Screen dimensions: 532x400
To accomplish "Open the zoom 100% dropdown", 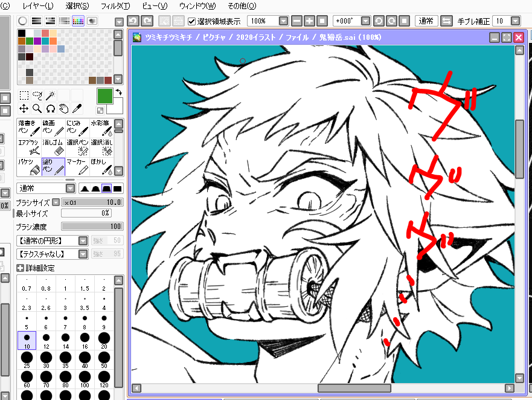I will pos(283,21).
